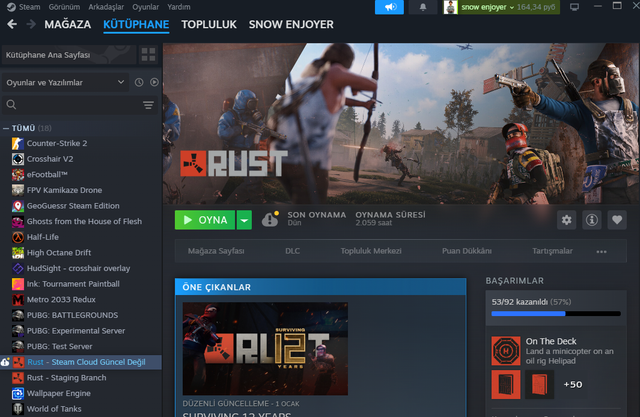Screen dimensions: 640x417
Task: Click the Big Picture mode monitor icon
Action: (x=574, y=7)
